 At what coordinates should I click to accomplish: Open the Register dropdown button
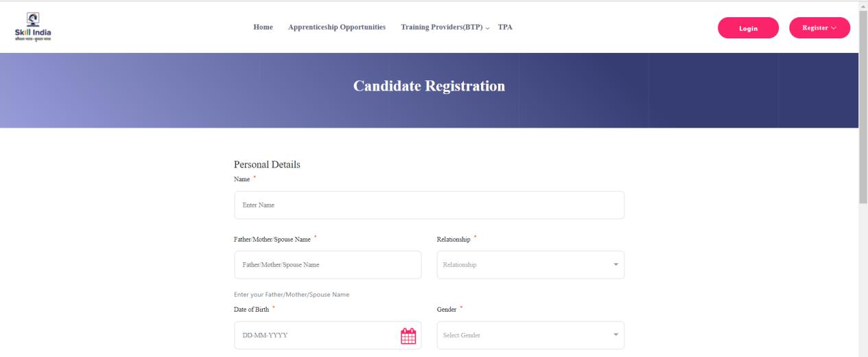(819, 28)
